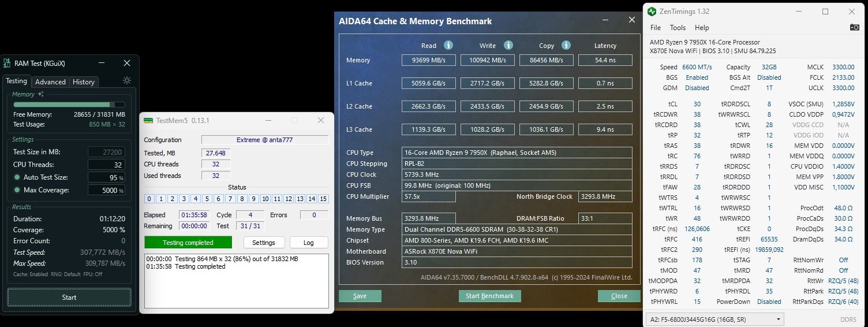868x327 pixels.
Task: Minimize the TestMem5 window
Action: pyautogui.click(x=268, y=120)
